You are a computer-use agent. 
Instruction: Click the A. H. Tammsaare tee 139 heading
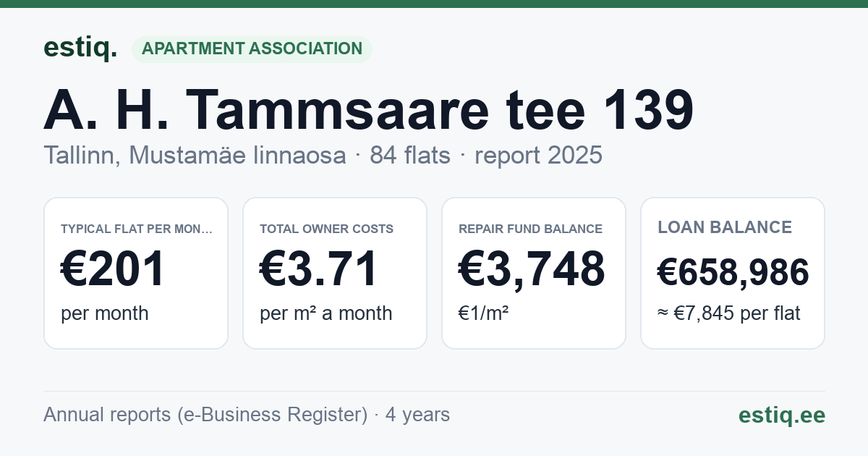pyautogui.click(x=369, y=109)
